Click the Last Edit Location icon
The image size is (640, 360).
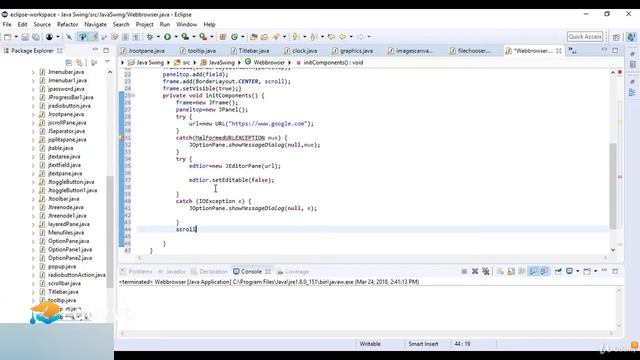tap(331, 37)
